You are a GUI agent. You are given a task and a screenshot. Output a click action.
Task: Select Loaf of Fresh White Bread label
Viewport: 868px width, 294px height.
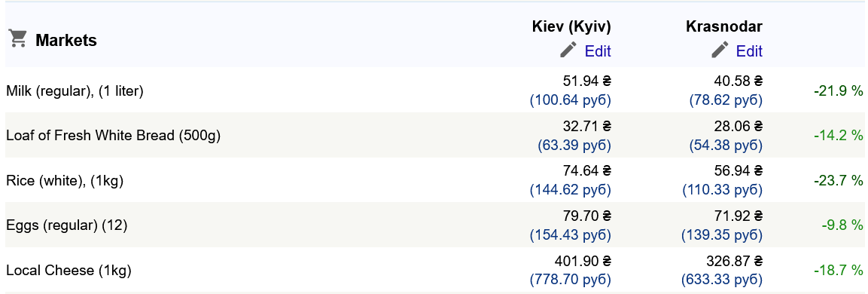114,136
